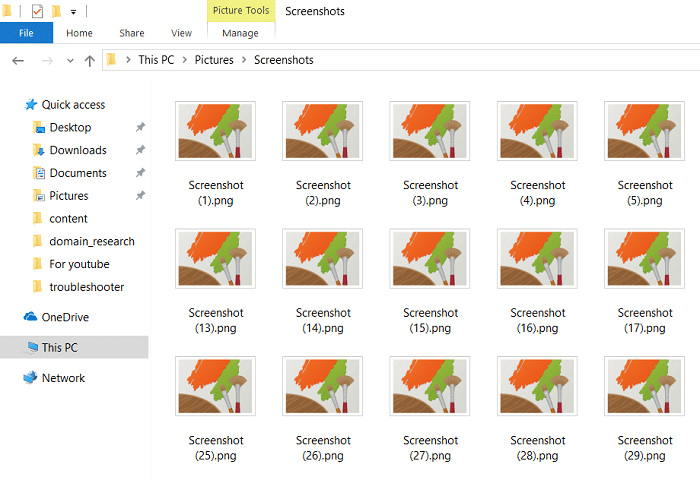The width and height of the screenshot is (700, 480).
Task: Select the Screenshot (4).png file icon
Action: point(537,131)
